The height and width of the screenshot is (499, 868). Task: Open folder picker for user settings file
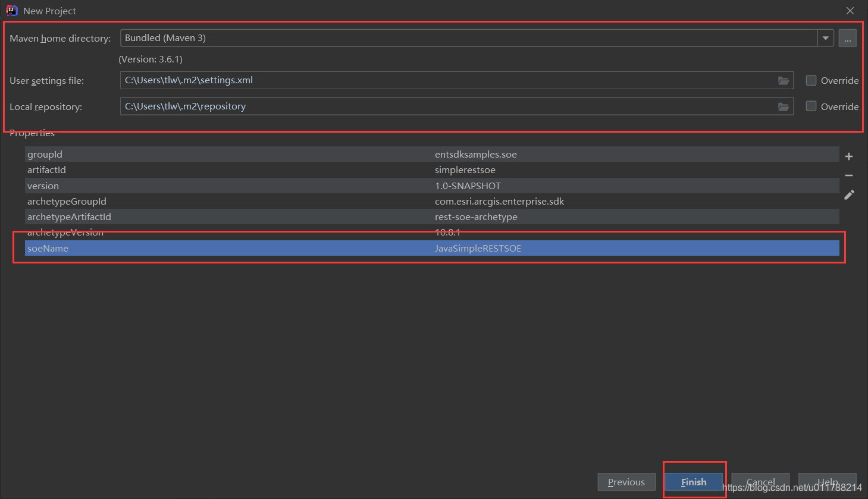(784, 80)
